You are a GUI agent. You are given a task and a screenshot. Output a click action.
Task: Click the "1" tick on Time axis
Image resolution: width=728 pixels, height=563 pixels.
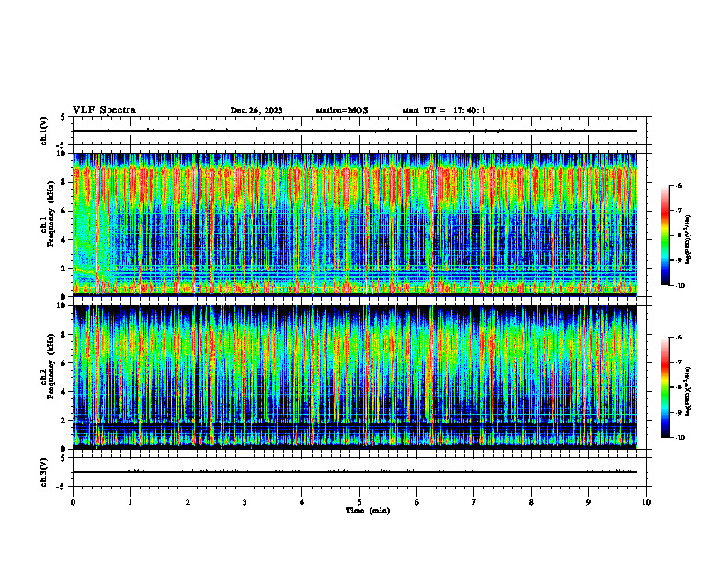click(130, 502)
